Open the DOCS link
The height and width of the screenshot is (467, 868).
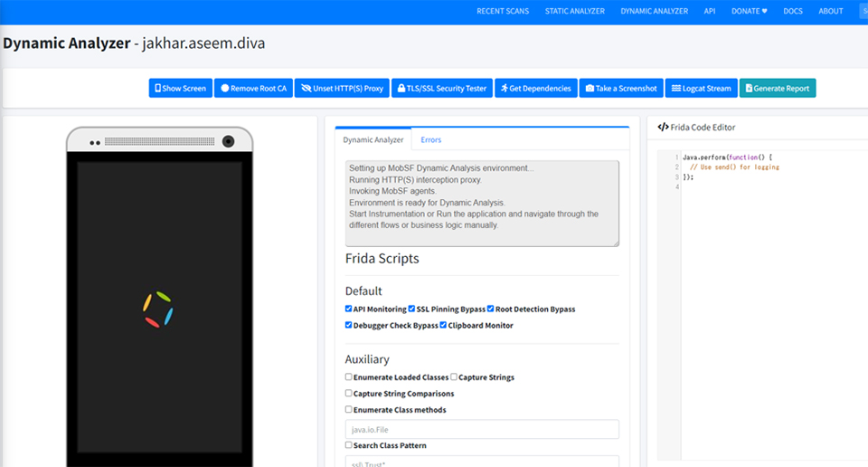point(793,12)
